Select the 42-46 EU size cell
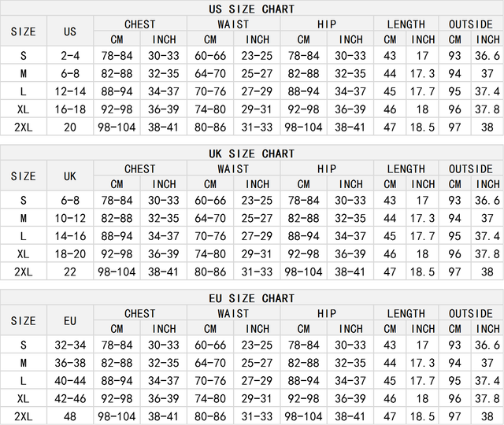The width and height of the screenshot is (504, 425). (70, 399)
